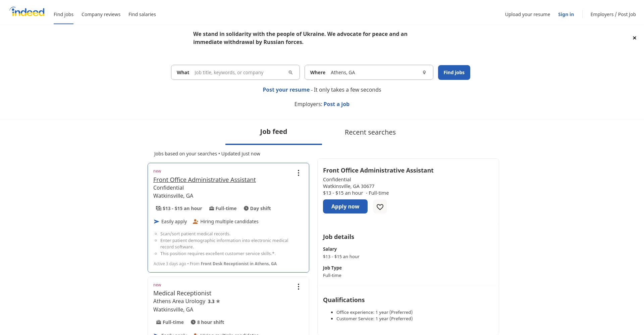Viewport: 644px width, 335px height.
Task: Click the salary money icon on first card
Action: pos(158,208)
